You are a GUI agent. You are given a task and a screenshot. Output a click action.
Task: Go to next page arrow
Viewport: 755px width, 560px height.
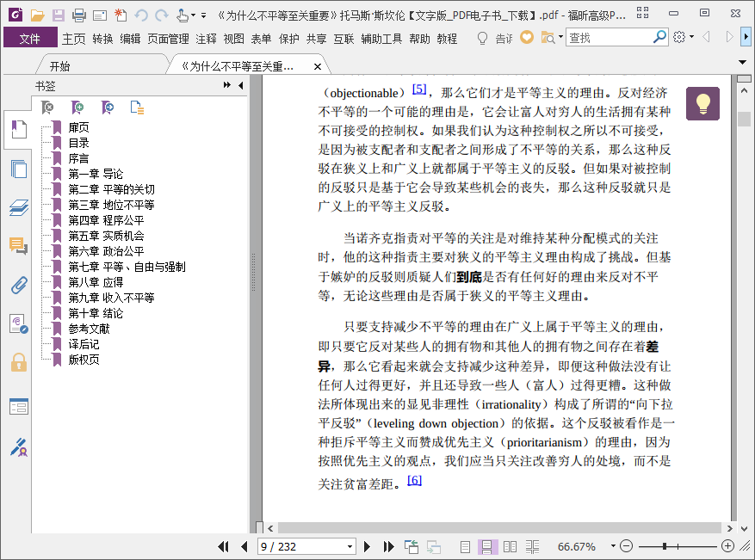[x=367, y=546]
